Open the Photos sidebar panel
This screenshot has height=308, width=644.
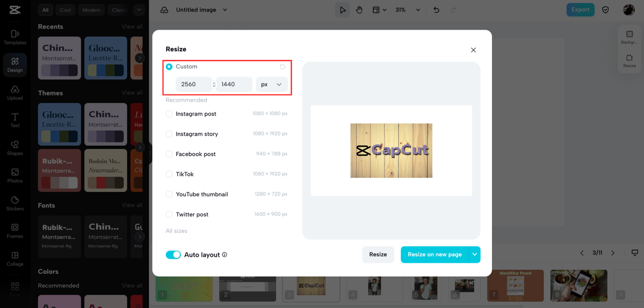pyautogui.click(x=15, y=175)
